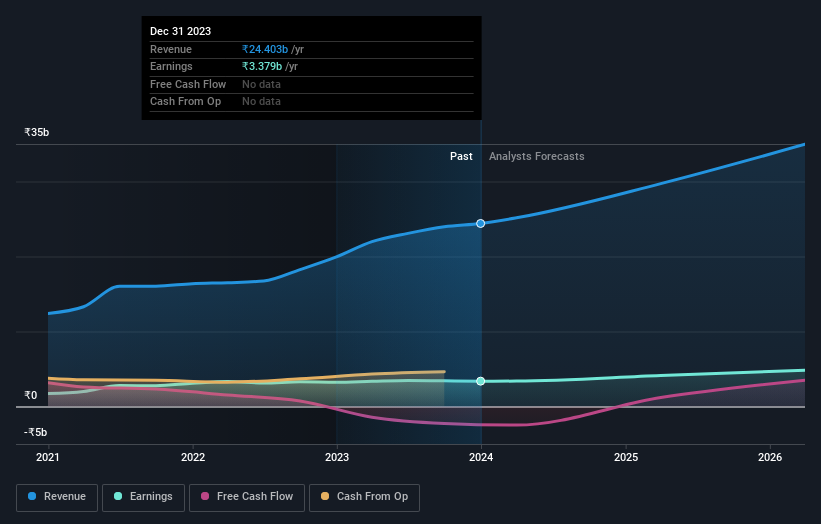Click the ₹3.379b earnings value in tooltip
Viewport: 821px width, 524px height.
(262, 66)
